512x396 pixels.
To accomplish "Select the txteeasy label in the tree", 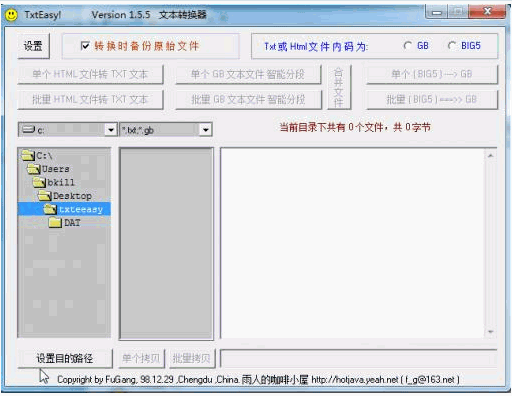I will pos(81,209).
